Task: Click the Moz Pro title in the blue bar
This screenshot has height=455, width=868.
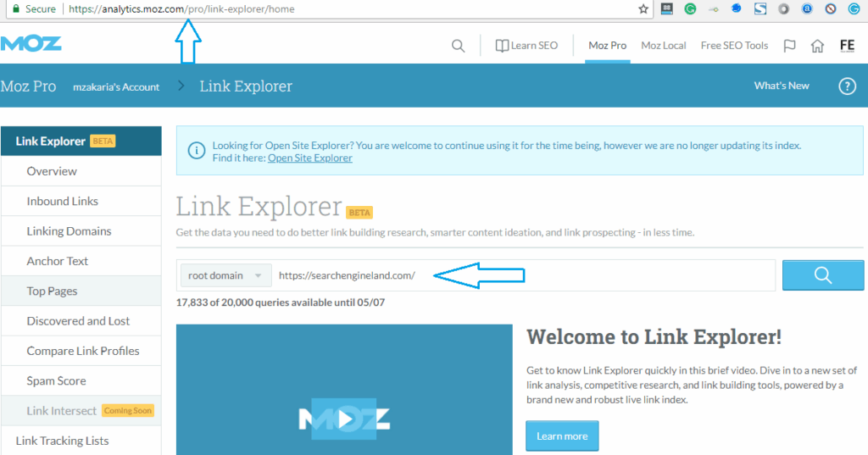Action: [x=28, y=86]
